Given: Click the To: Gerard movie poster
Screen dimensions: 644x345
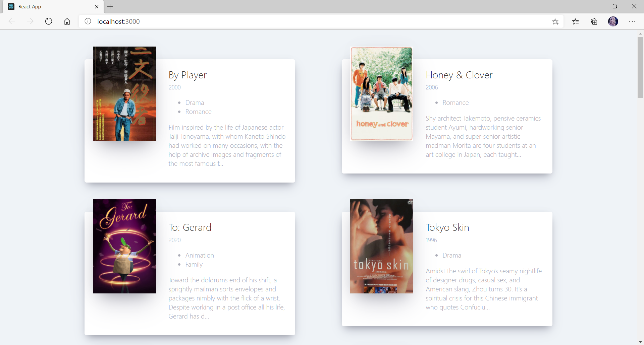Looking at the screenshot, I should coord(124,246).
